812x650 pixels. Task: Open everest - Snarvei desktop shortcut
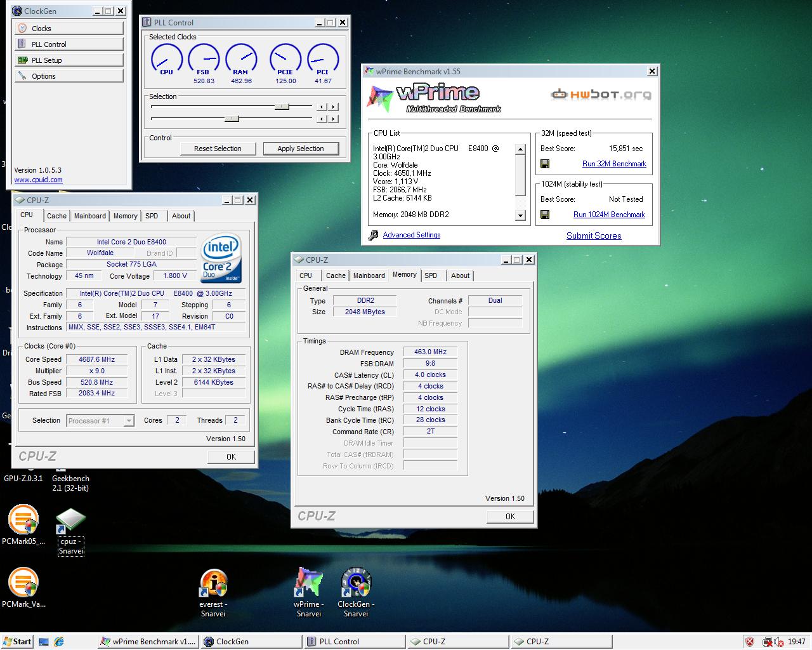point(213,593)
